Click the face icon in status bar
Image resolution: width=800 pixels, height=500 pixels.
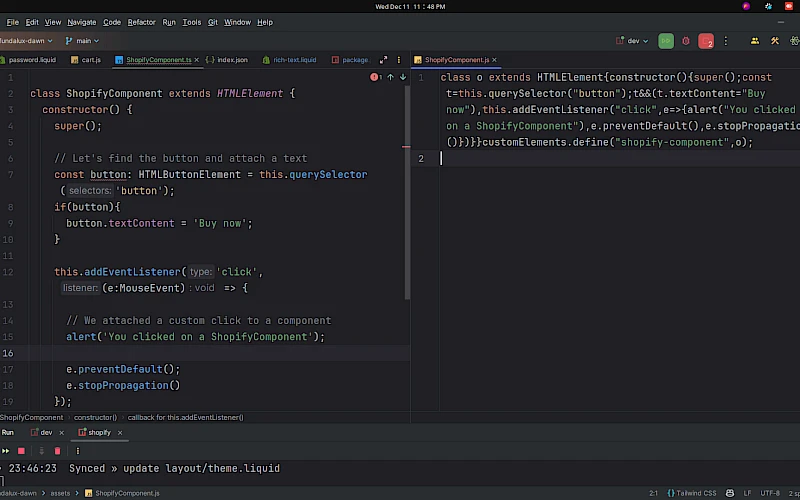[x=730, y=493]
